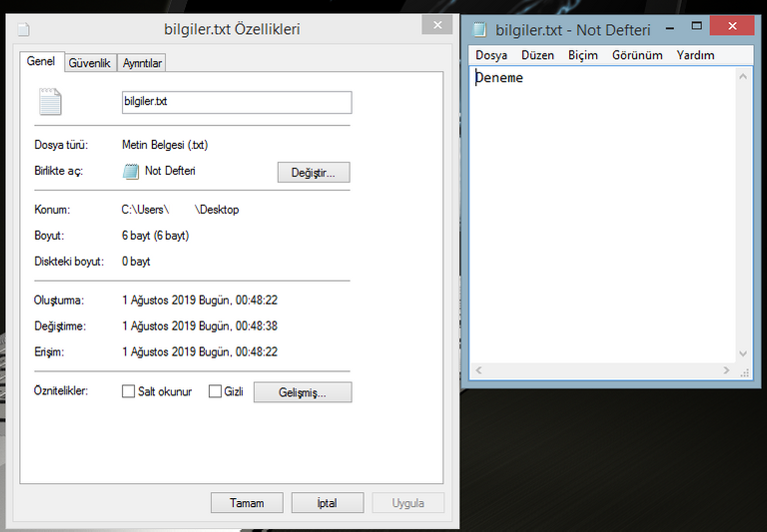Click the Not Defteri icon next to Birlikte aç

pos(130,172)
